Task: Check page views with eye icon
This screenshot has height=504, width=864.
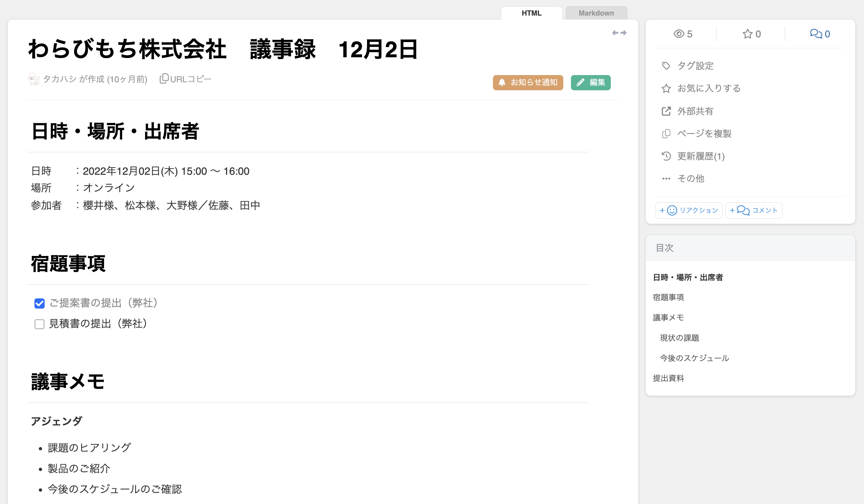Action: [683, 34]
